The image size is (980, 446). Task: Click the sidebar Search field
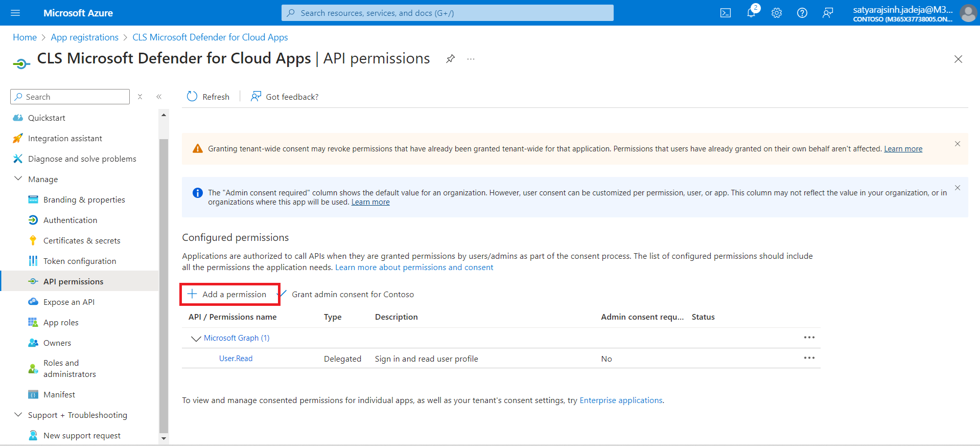coord(70,97)
